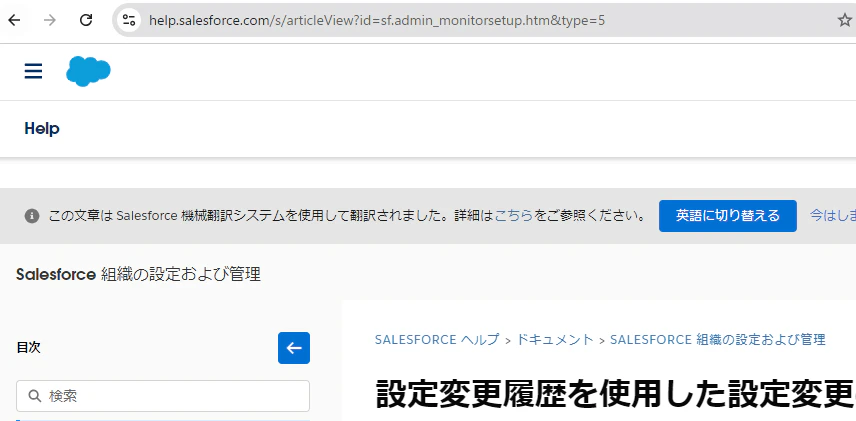Open SALESFORCE 組織の設定および管理 breadcrumb
Image resolution: width=856 pixels, height=421 pixels.
point(717,340)
